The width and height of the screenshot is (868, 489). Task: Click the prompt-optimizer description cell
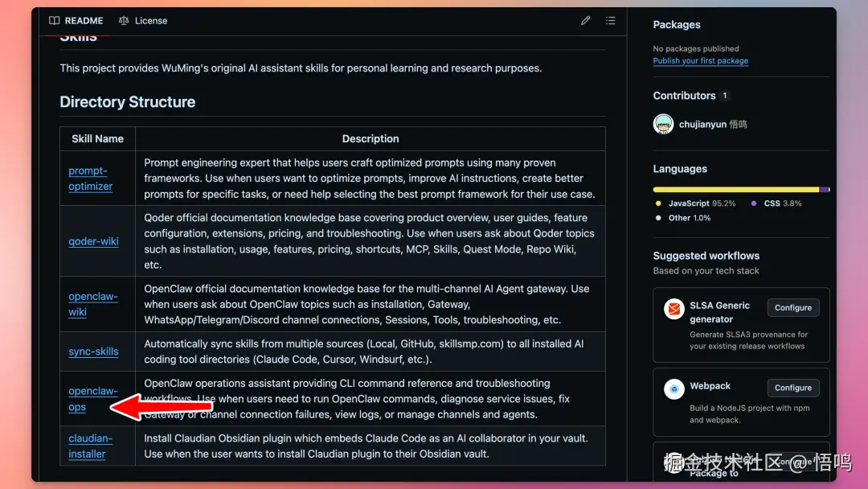[371, 179]
